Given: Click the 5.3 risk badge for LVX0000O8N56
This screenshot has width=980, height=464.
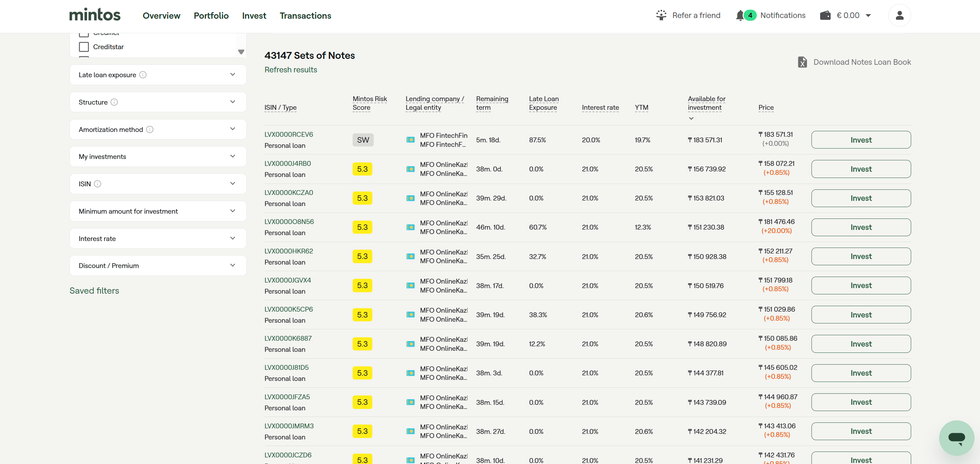Looking at the screenshot, I should (x=362, y=227).
